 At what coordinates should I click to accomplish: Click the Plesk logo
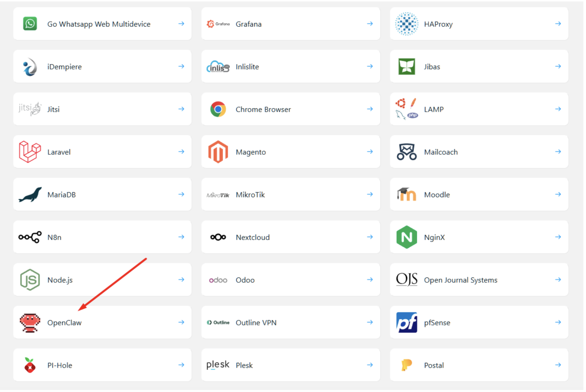218,365
